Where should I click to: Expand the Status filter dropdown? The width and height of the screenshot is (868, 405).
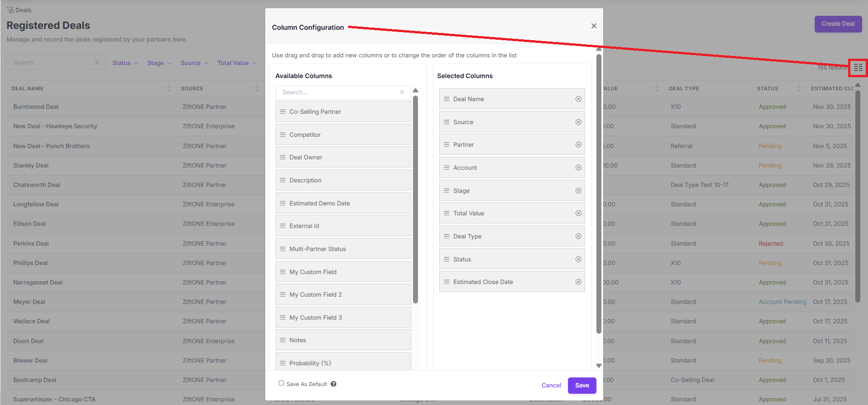[125, 63]
